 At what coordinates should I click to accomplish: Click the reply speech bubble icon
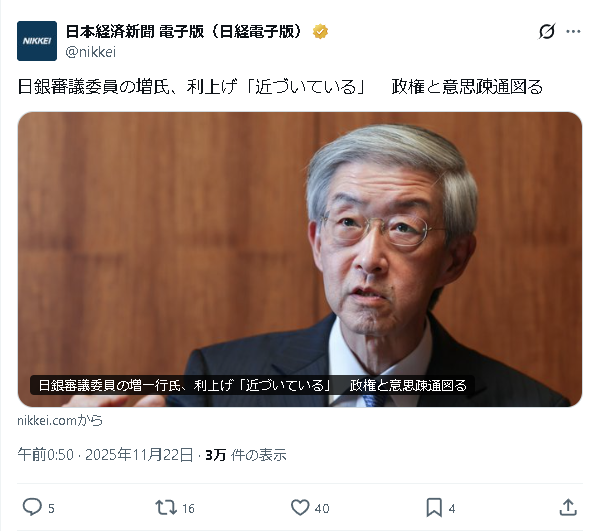click(x=32, y=507)
